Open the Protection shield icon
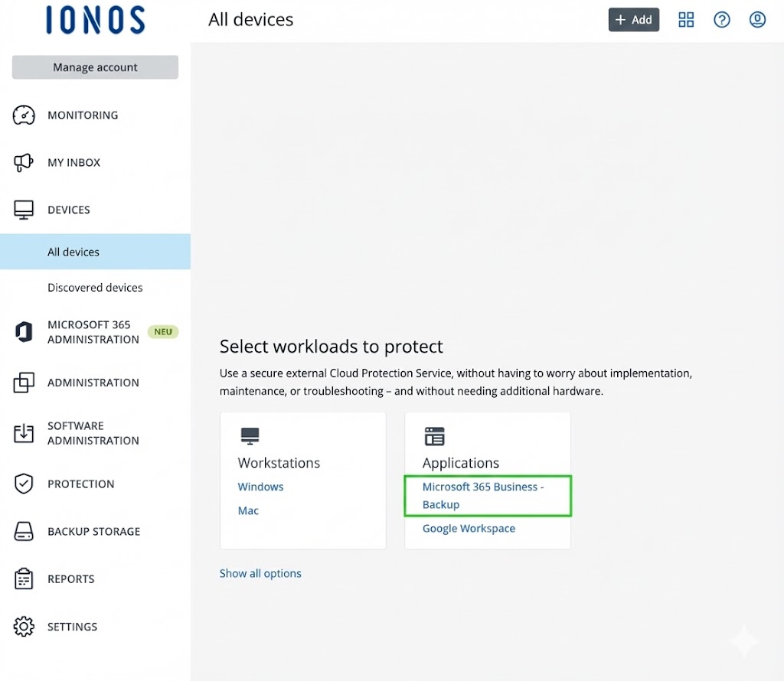This screenshot has width=784, height=681. click(24, 484)
